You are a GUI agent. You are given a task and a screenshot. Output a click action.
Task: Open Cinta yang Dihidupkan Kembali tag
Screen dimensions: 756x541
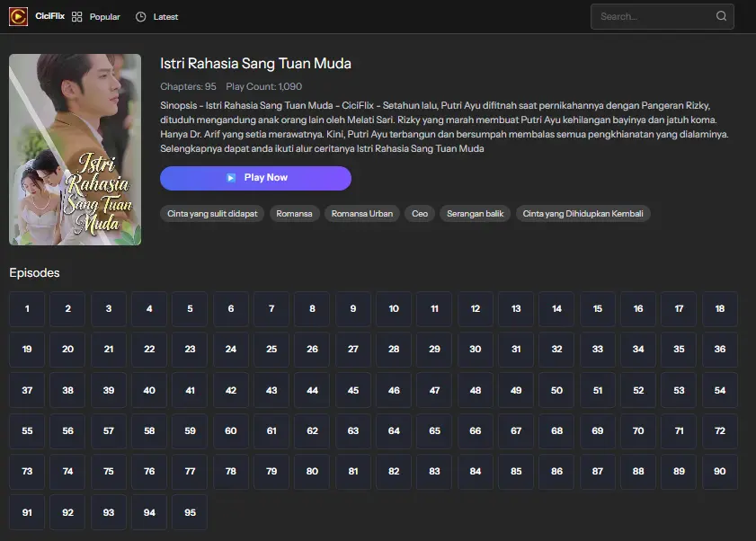(x=583, y=214)
